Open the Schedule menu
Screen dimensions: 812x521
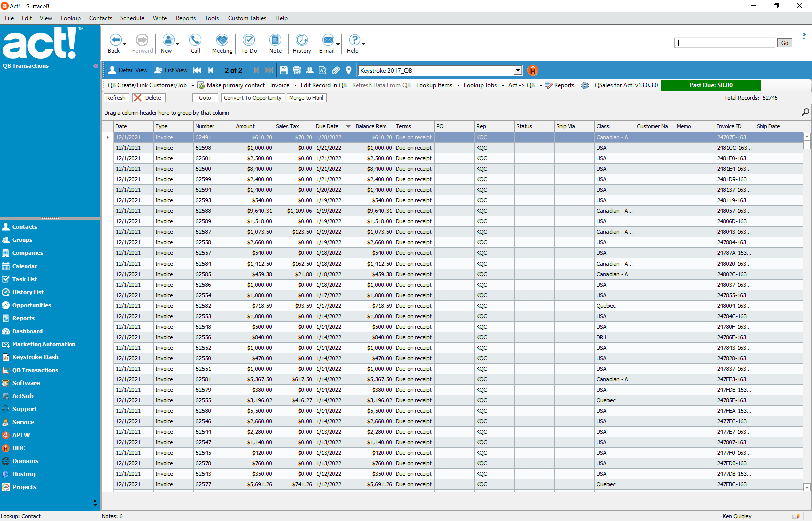tap(132, 18)
